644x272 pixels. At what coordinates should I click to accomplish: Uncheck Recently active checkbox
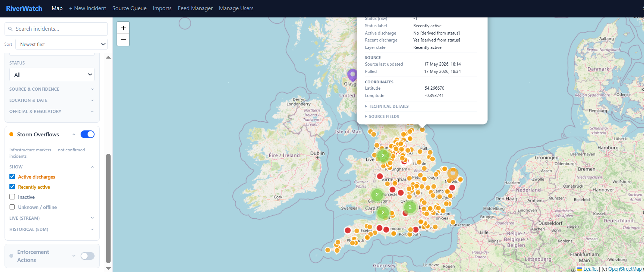[12, 187]
